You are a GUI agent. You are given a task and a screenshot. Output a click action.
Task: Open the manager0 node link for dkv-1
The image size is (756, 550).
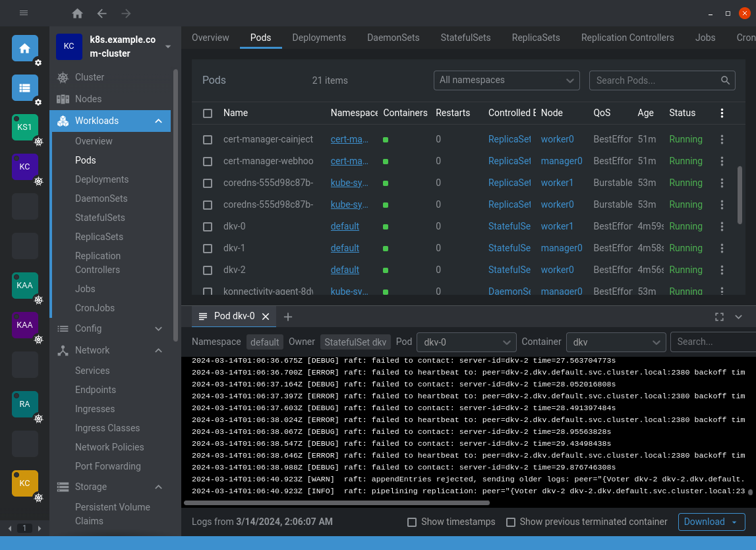tap(561, 248)
